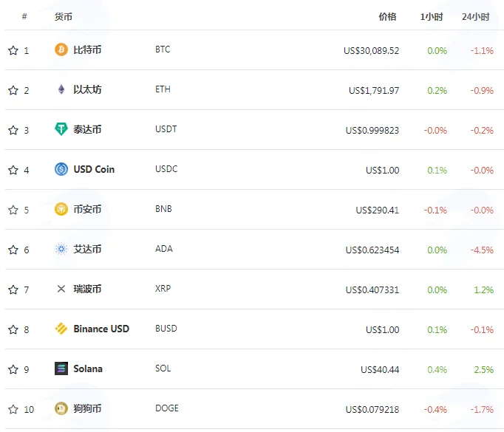504x432 pixels.
Task: Click the 货币 column header
Action: pyautogui.click(x=64, y=17)
